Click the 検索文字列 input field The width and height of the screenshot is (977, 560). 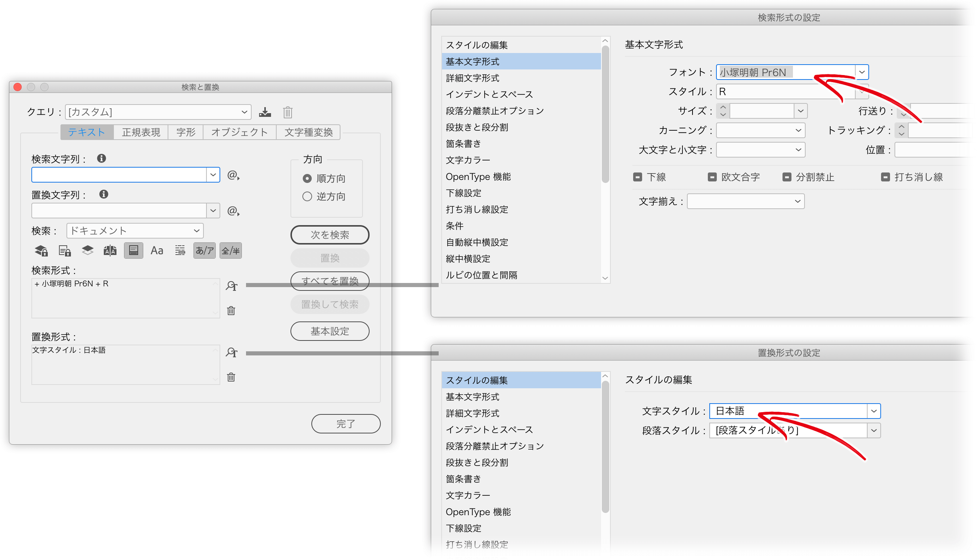point(119,175)
